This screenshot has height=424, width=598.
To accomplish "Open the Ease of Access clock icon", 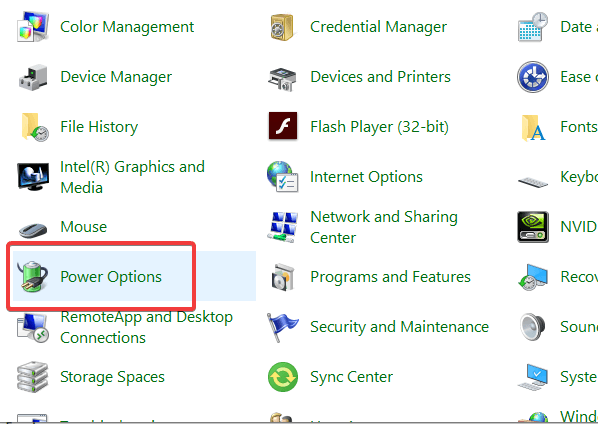I will click(533, 77).
